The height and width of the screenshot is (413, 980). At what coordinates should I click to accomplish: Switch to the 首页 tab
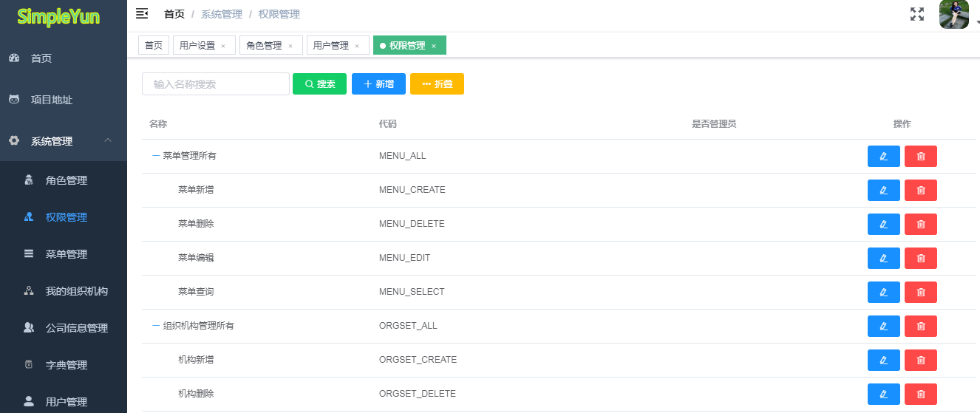154,45
